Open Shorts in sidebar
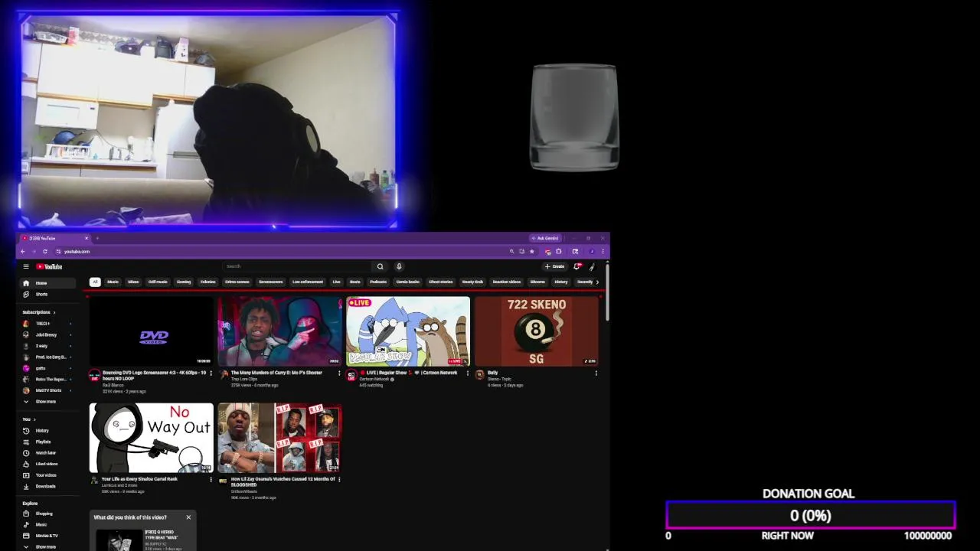 [x=47, y=294]
